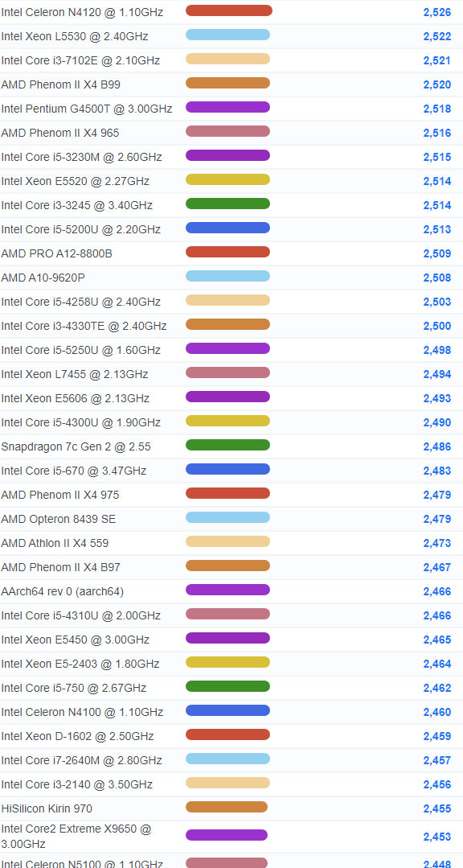Open Intel Celeron N4100 @ 1.10GHz entry
Image resolution: width=463 pixels, height=868 pixels.
click(82, 712)
